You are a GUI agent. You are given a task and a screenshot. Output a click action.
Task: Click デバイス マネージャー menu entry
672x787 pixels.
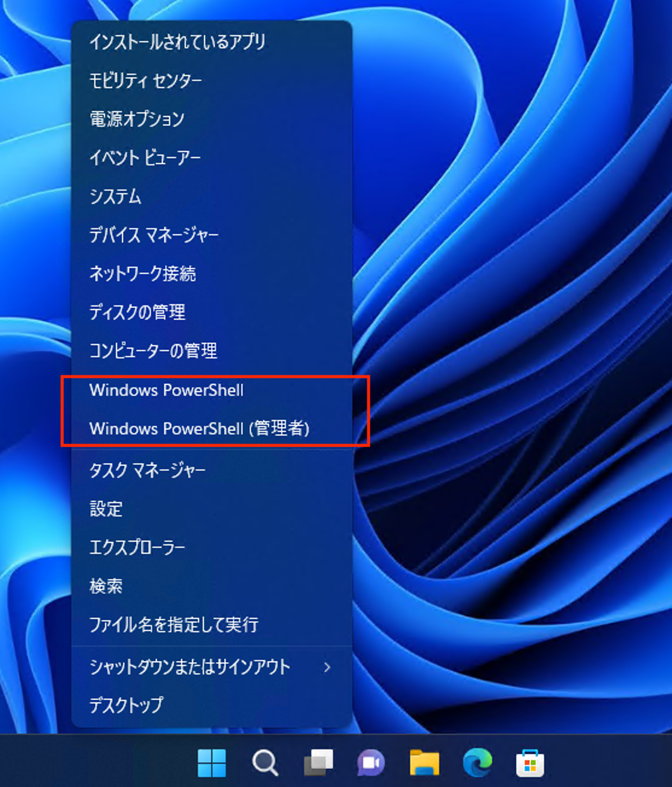[154, 235]
